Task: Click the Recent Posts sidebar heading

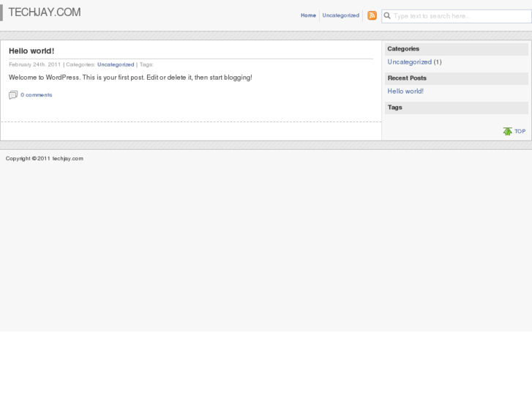Action: coord(407,78)
